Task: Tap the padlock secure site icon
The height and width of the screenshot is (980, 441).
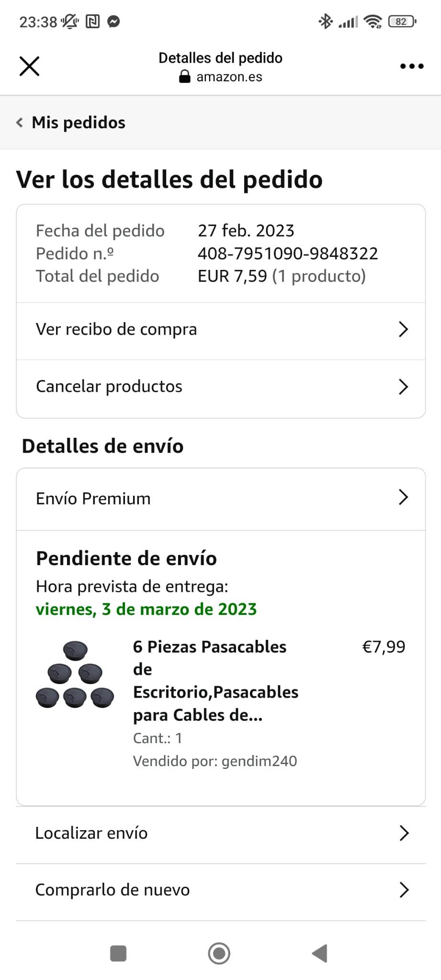Action: click(x=185, y=77)
